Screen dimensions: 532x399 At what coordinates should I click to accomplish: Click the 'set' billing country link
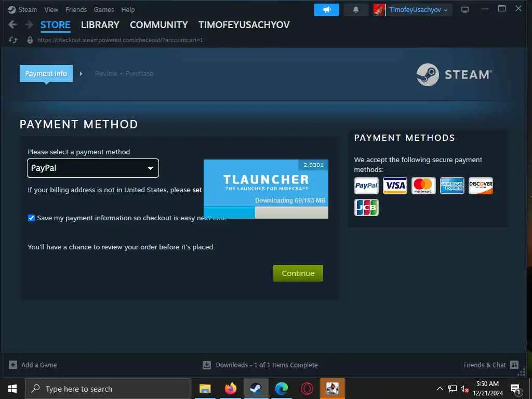click(x=197, y=190)
